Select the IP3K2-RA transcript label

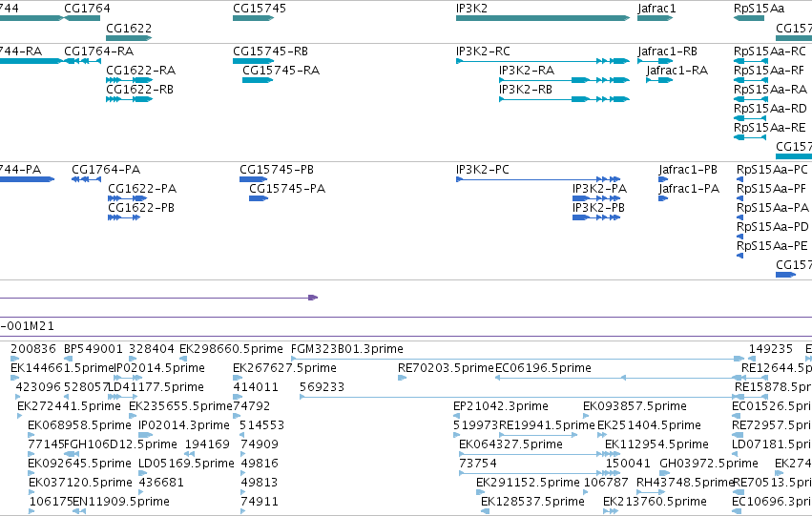527,71
